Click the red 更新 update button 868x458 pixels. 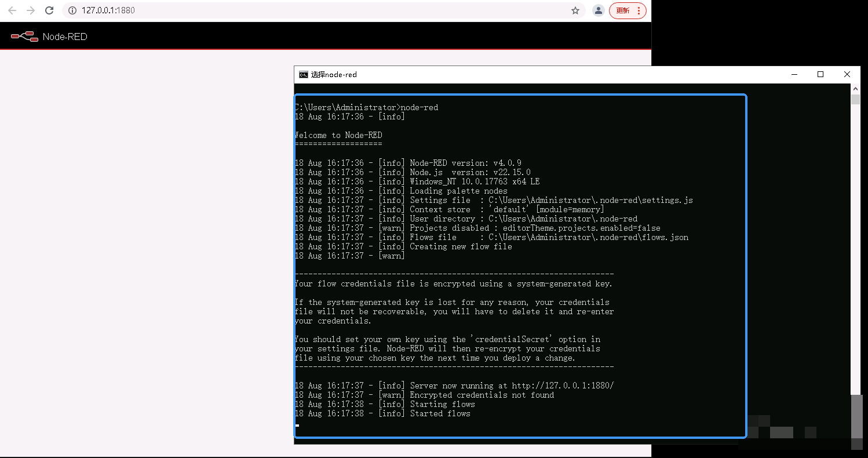tap(623, 10)
